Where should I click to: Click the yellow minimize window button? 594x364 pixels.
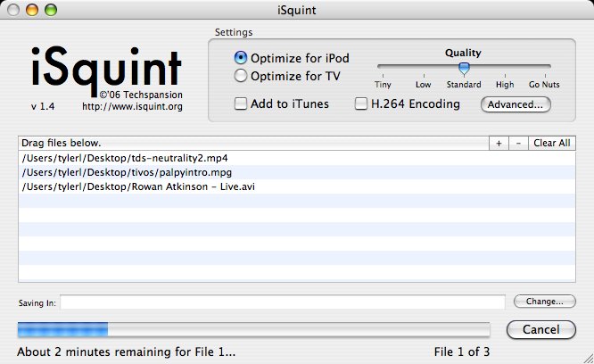point(32,10)
